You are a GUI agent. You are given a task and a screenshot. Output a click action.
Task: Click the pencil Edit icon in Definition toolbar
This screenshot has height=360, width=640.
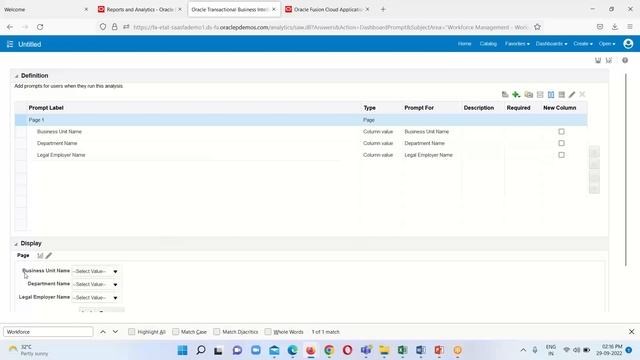click(x=572, y=95)
